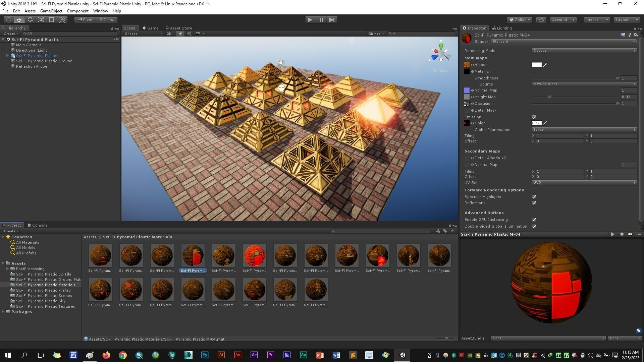Open scene effects image dropdown

pos(200,34)
